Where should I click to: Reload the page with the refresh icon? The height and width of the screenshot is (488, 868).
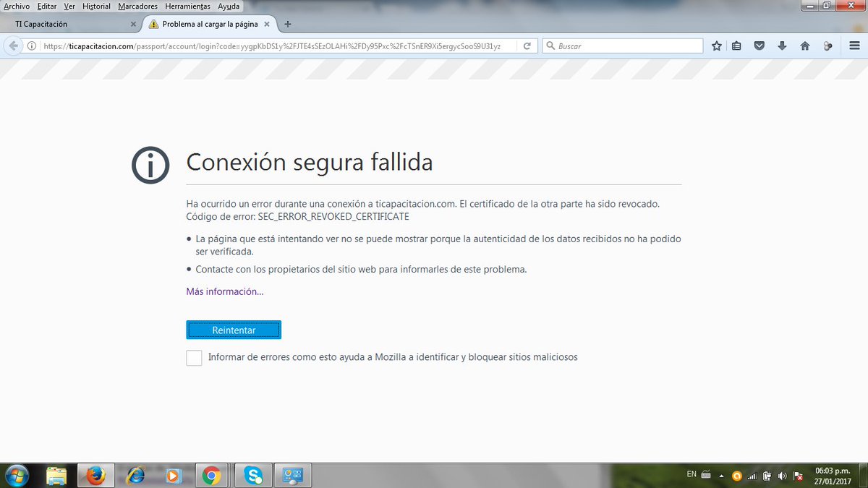point(527,46)
